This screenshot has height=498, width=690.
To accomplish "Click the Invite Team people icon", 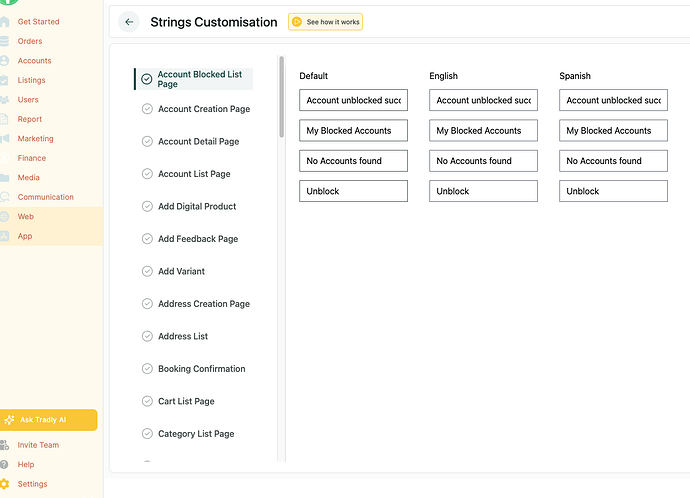I will pyautogui.click(x=4, y=445).
